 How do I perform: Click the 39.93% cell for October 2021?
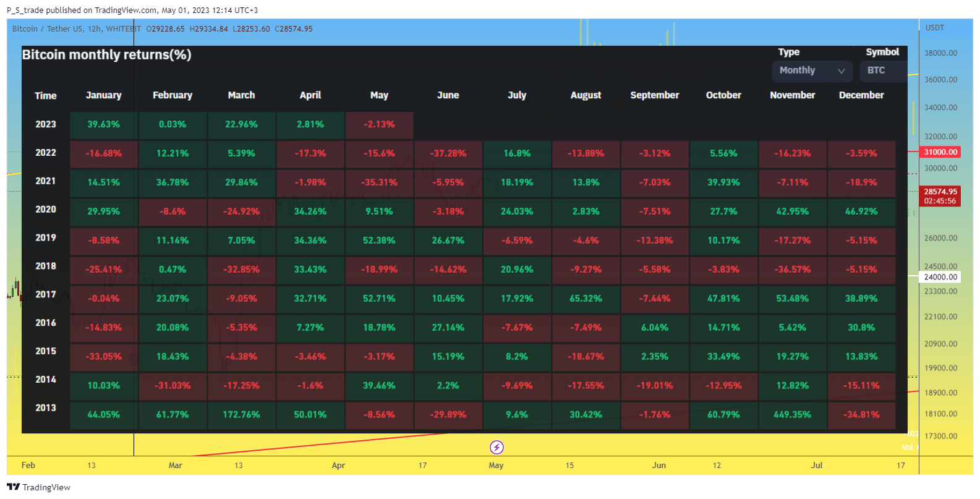point(723,183)
